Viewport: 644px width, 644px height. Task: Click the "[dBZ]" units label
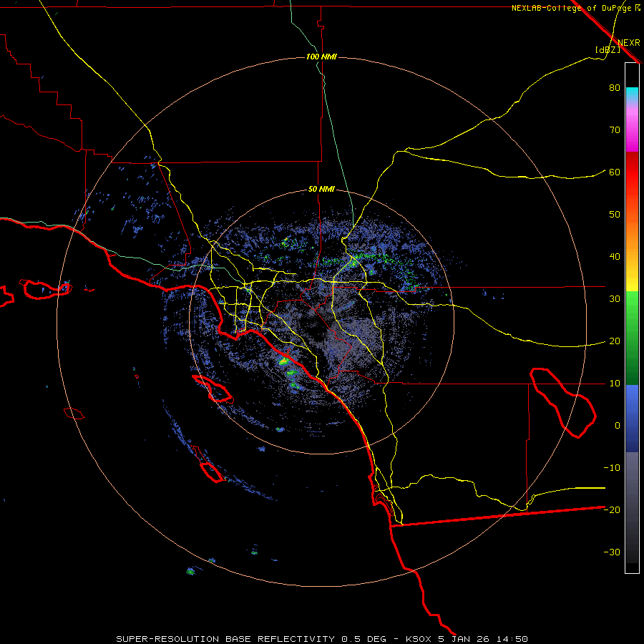coord(608,49)
